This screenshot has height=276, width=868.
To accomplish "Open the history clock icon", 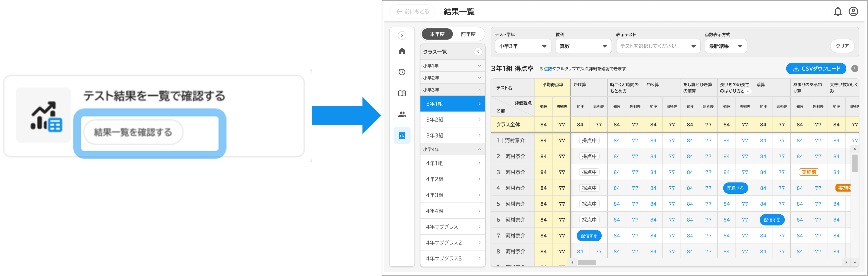I will [402, 72].
